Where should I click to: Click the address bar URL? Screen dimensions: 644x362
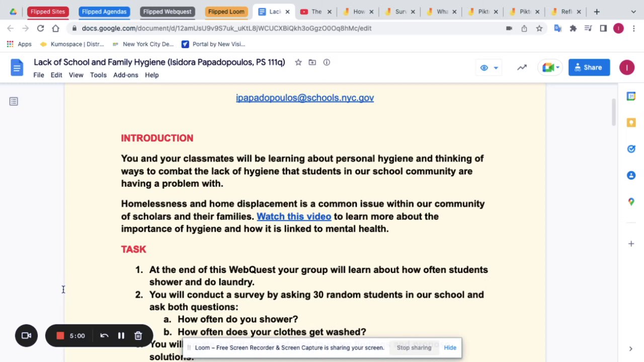coord(227,29)
